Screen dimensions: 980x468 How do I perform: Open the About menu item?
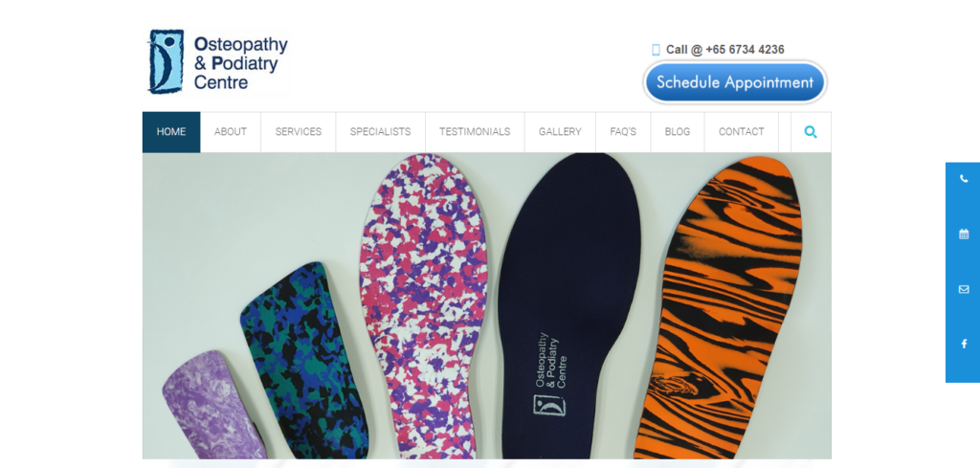[x=231, y=132]
